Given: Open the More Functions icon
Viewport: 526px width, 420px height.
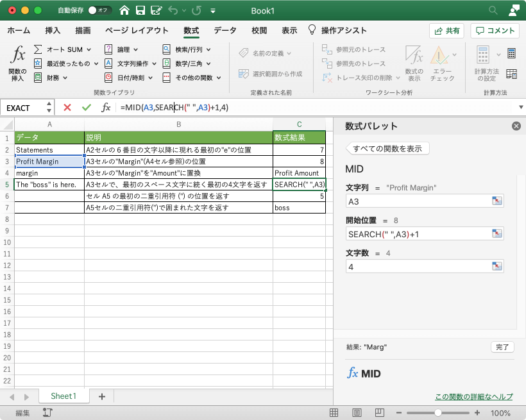Looking at the screenshot, I should (166, 78).
